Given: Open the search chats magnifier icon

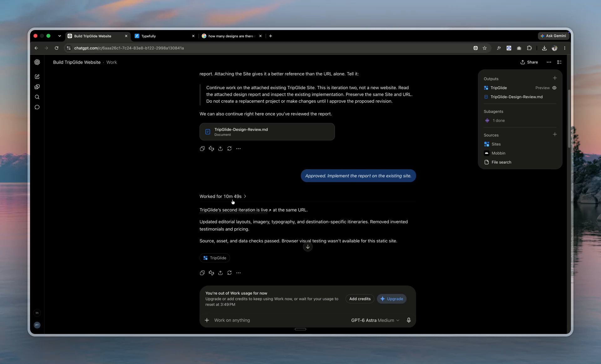Looking at the screenshot, I should (37, 97).
